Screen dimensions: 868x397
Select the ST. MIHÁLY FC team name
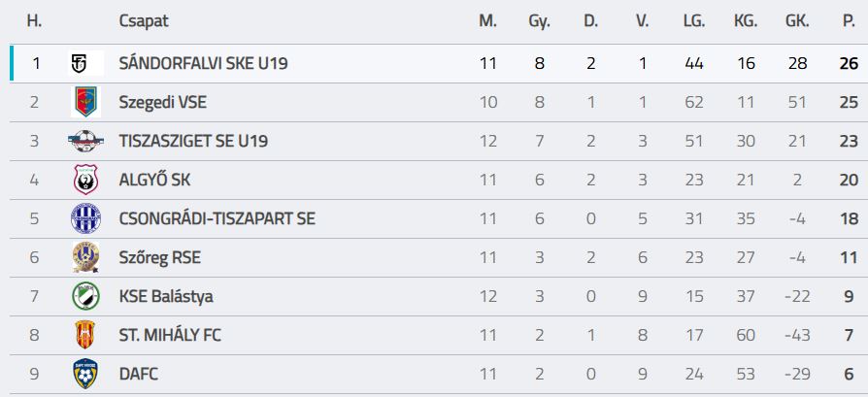pyautogui.click(x=170, y=335)
